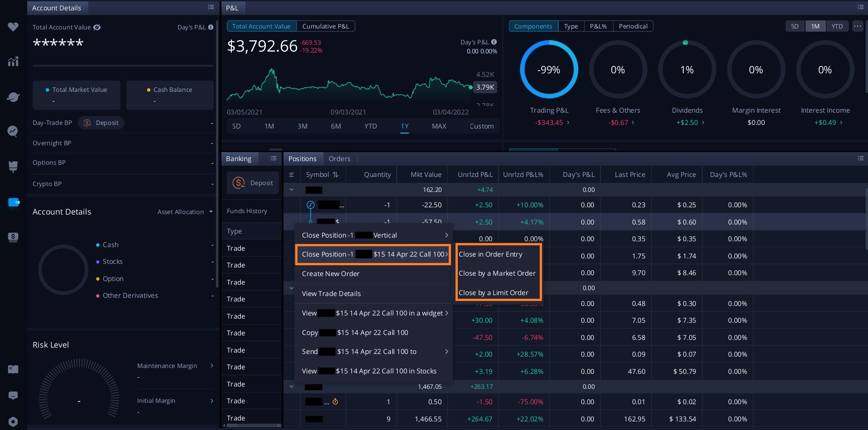Set chart range to Custom

[x=481, y=126]
